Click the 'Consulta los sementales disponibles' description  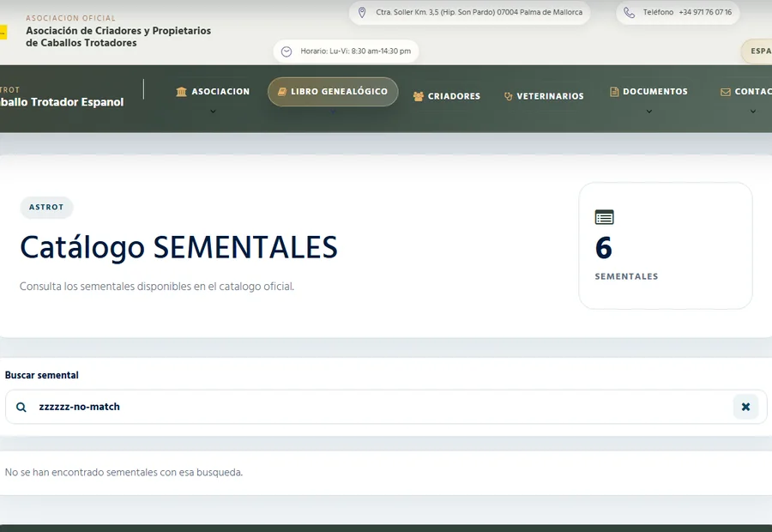pyautogui.click(x=157, y=287)
